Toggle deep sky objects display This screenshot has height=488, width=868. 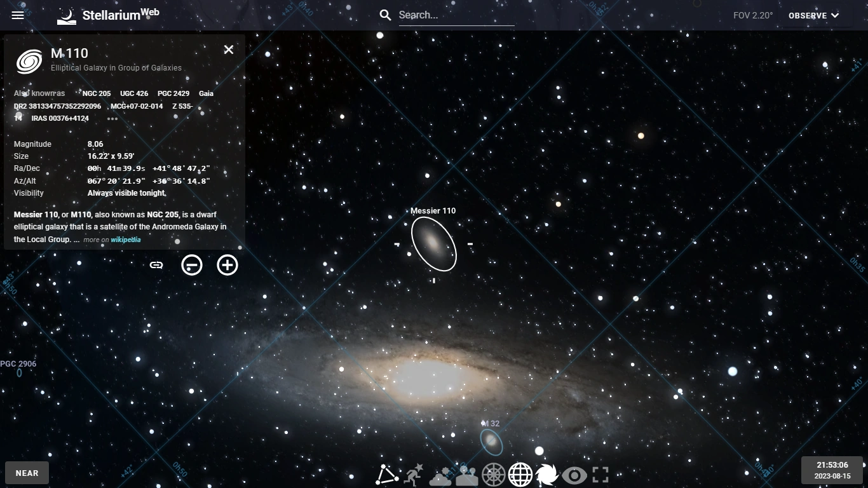(546, 475)
